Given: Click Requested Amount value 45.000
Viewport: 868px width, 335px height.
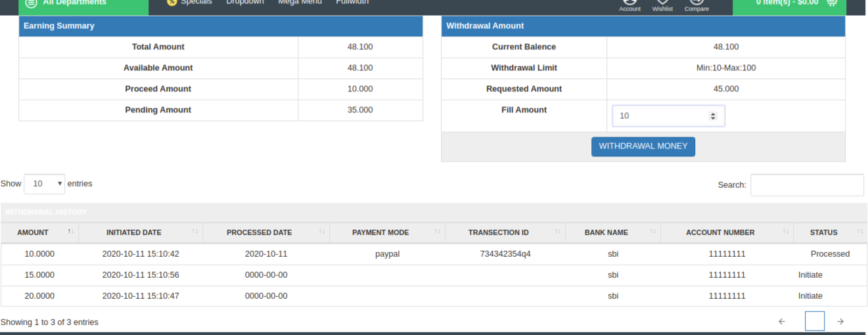Looking at the screenshot, I should pos(726,89).
